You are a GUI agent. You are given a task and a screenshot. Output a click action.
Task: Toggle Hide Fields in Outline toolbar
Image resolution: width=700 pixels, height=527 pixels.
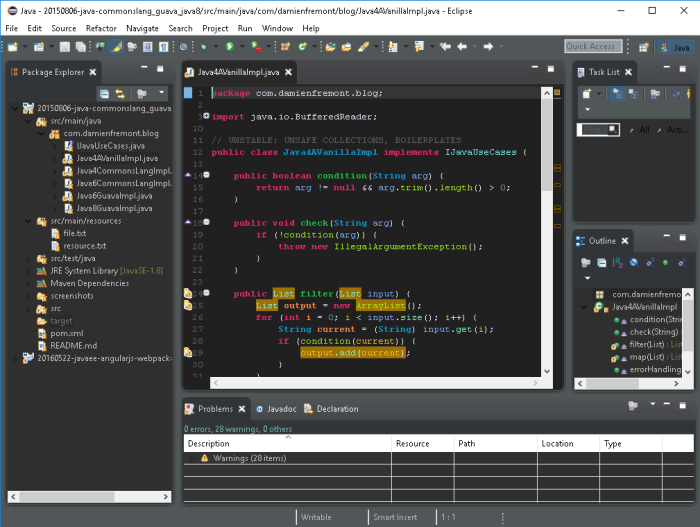coord(633,262)
